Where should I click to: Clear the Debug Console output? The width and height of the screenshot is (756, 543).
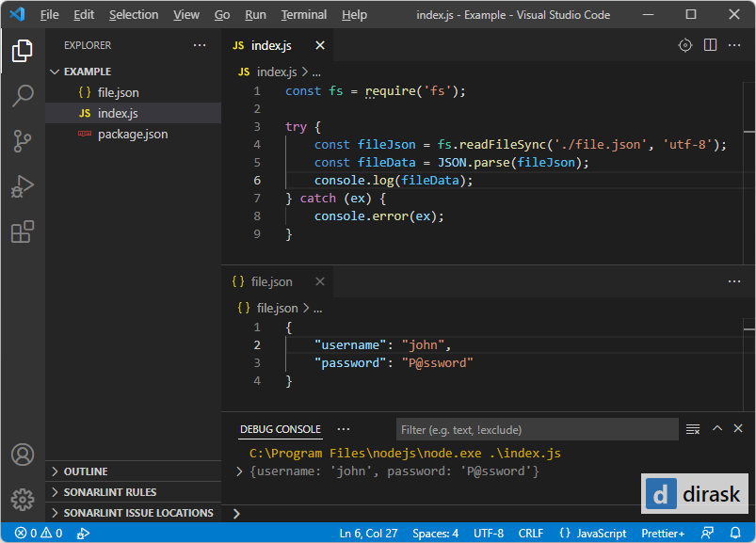[693, 428]
